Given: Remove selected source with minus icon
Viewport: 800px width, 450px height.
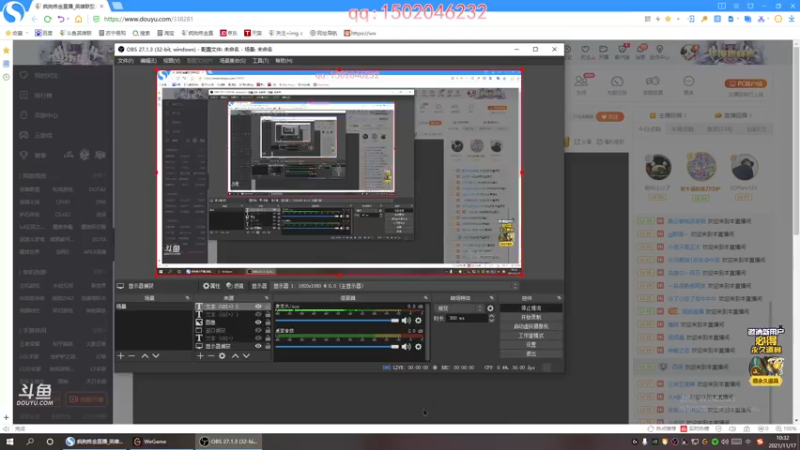Looking at the screenshot, I should (x=211, y=356).
